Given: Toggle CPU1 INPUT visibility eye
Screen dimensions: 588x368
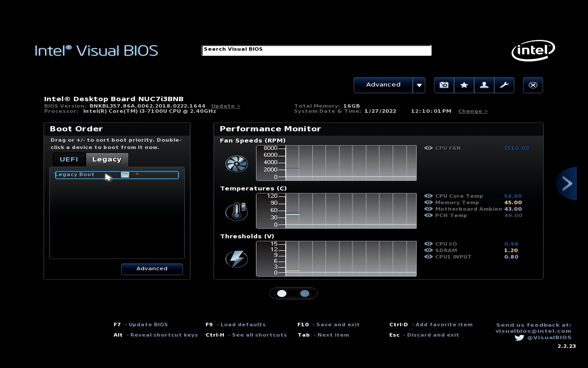Looking at the screenshot, I should pos(428,257).
